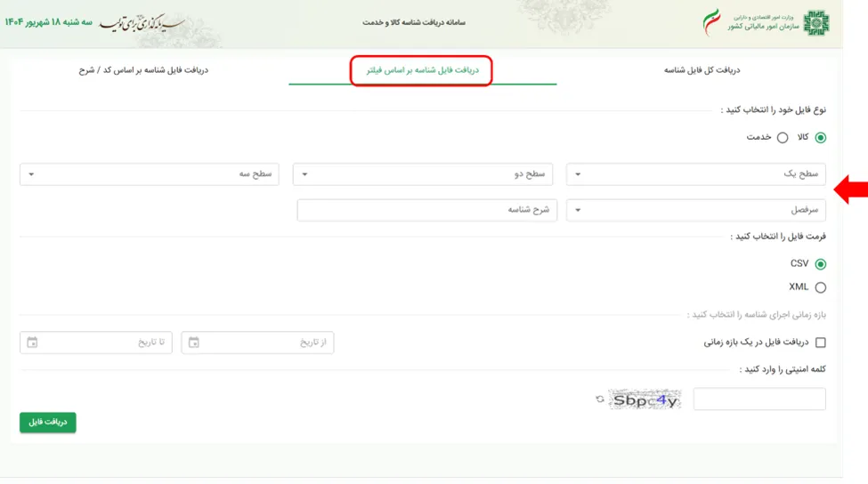Switch to the دریافت کل فایل شناسه tab
868x484 pixels.
[702, 70]
